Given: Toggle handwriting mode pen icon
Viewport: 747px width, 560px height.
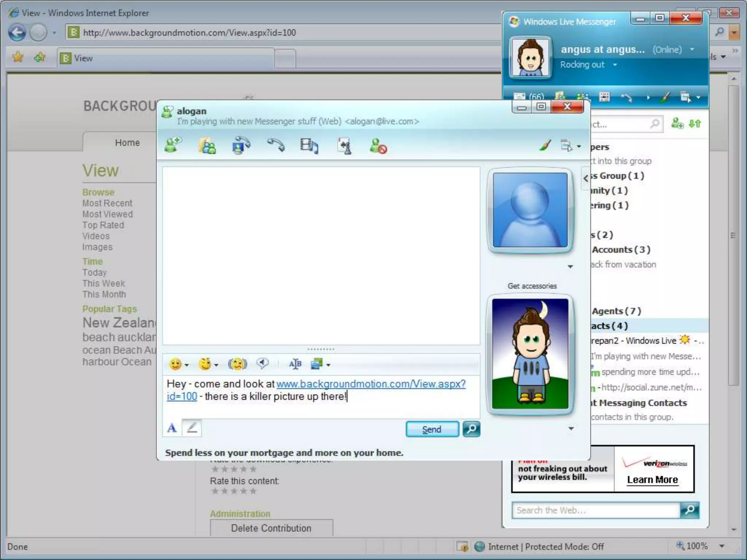Looking at the screenshot, I should tap(192, 428).
